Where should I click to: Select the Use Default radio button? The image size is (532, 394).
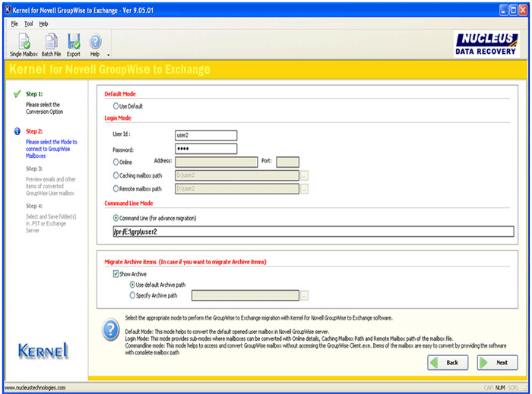[116, 106]
